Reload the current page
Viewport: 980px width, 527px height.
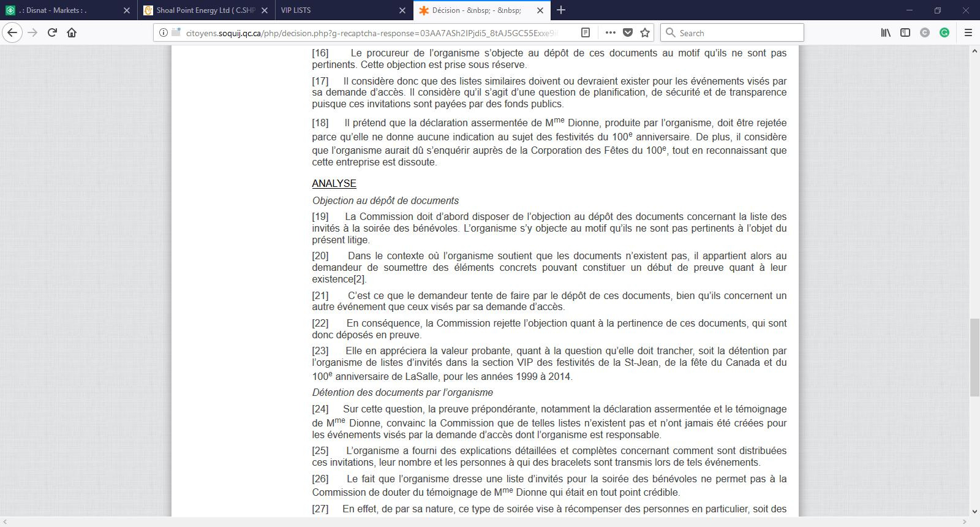pyautogui.click(x=53, y=32)
